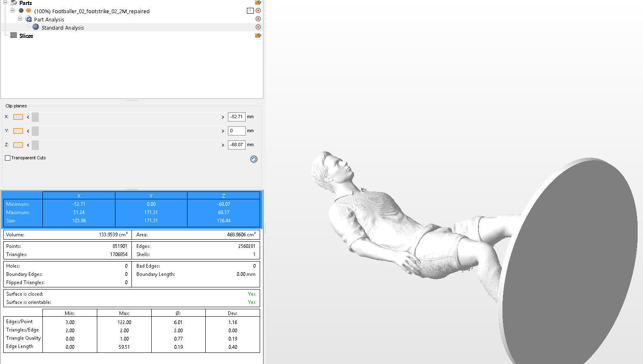Select the Part Analysis tree item
This screenshot has width=643, height=364.
[x=49, y=19]
